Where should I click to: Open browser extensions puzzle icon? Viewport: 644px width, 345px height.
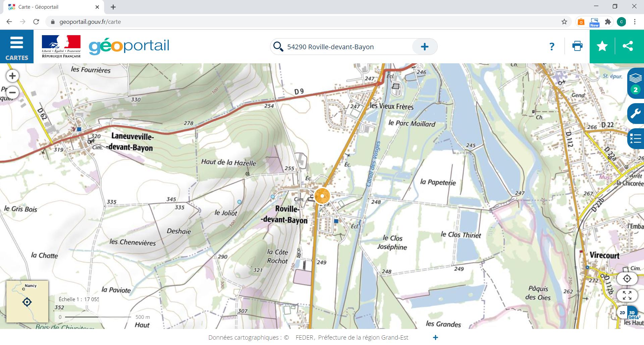pos(607,22)
